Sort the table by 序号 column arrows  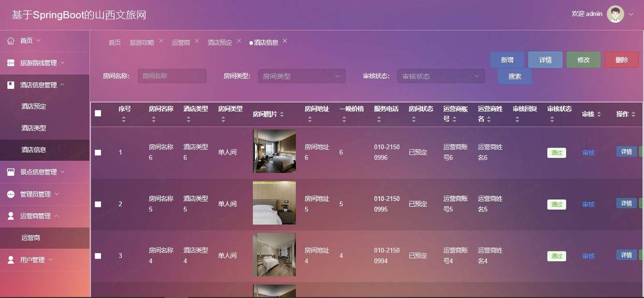click(x=124, y=119)
